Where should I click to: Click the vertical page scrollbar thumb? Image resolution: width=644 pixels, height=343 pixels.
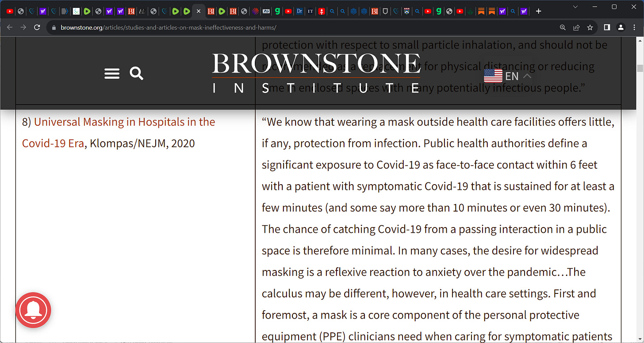click(x=640, y=68)
